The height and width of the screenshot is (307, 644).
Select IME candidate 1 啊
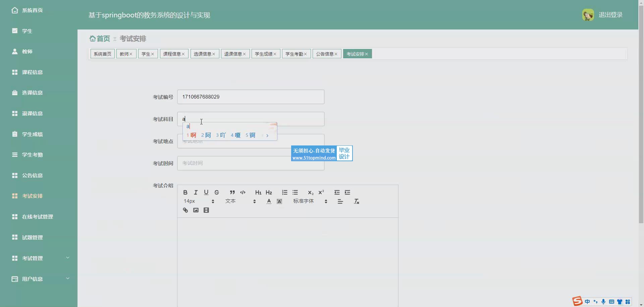point(191,135)
